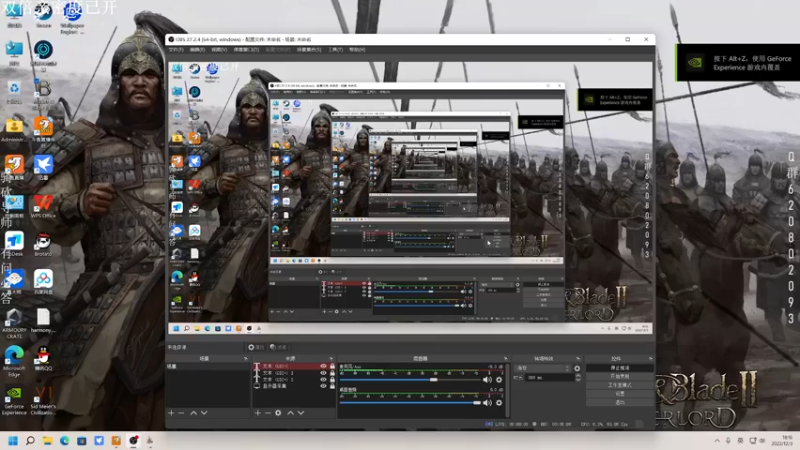Undock the Audio Mixer panel via header icon
Screen dimensions: 800x450
[x=506, y=359]
